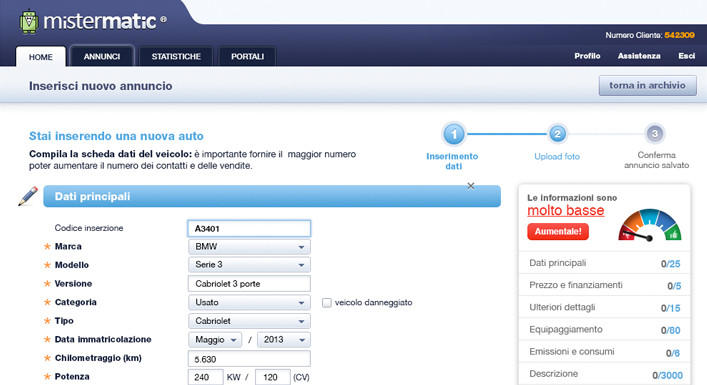Switch to the STATISTICHE tab
707x385 pixels.
[x=176, y=56]
